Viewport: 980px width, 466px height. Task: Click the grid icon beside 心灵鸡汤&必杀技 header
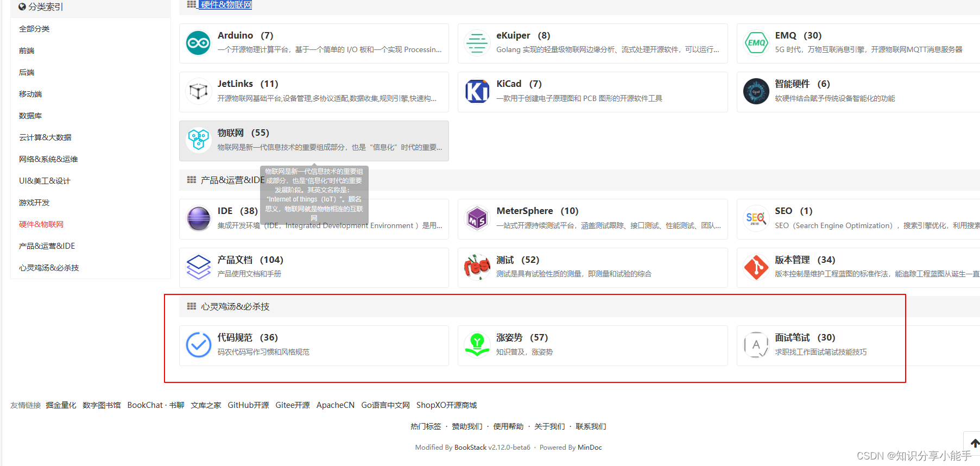pos(192,306)
